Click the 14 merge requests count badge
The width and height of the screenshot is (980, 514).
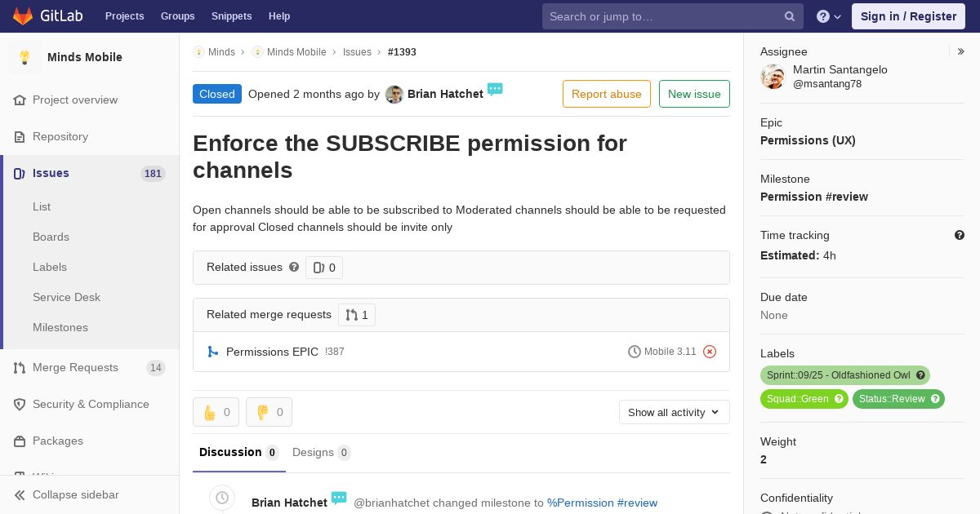pyautogui.click(x=155, y=367)
